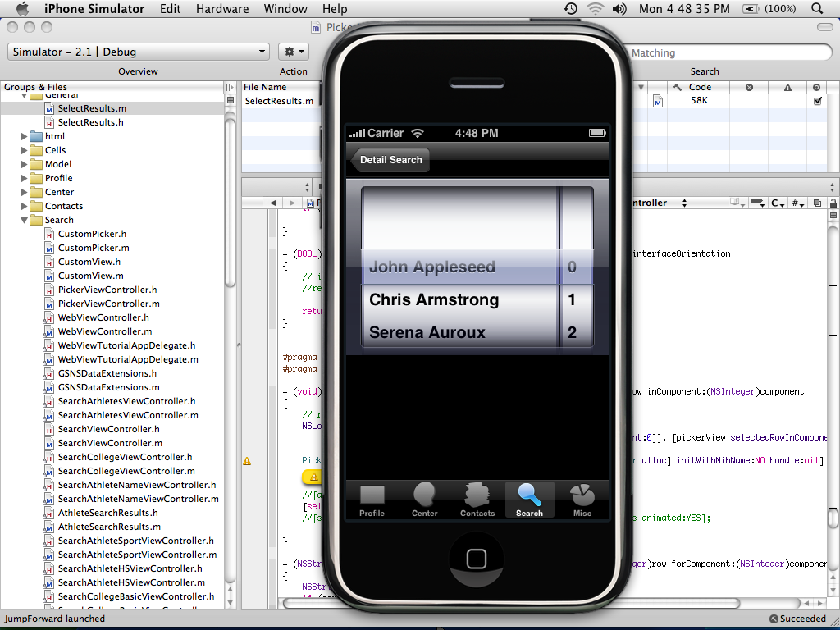Open the Help menu
The image size is (840, 630).
(335, 8)
